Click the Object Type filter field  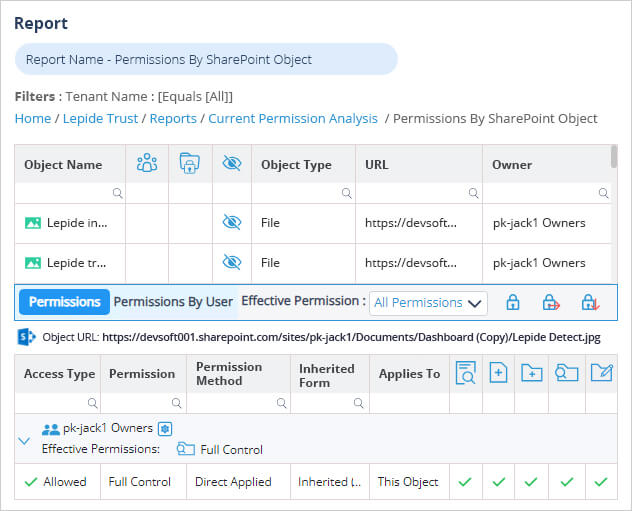coord(304,193)
